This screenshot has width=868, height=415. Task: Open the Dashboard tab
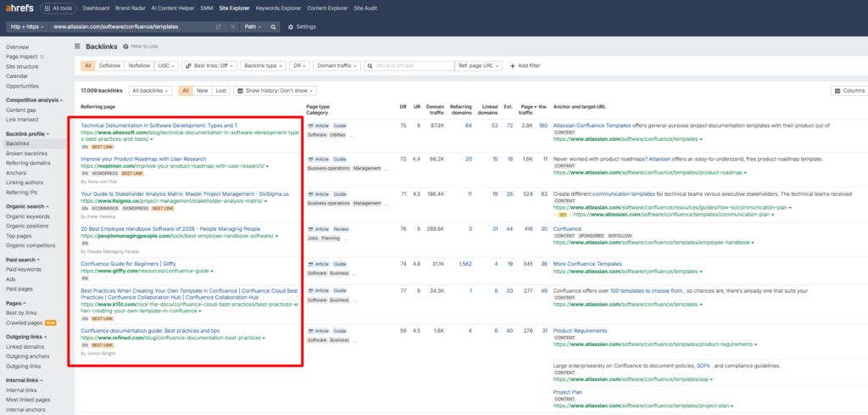tap(95, 8)
